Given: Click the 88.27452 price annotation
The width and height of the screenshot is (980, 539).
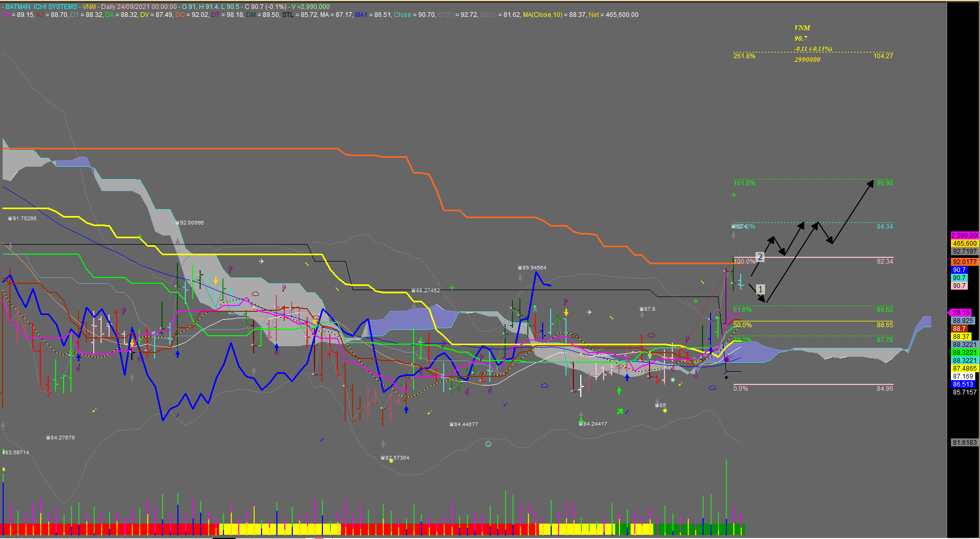Looking at the screenshot, I should coord(426,290).
